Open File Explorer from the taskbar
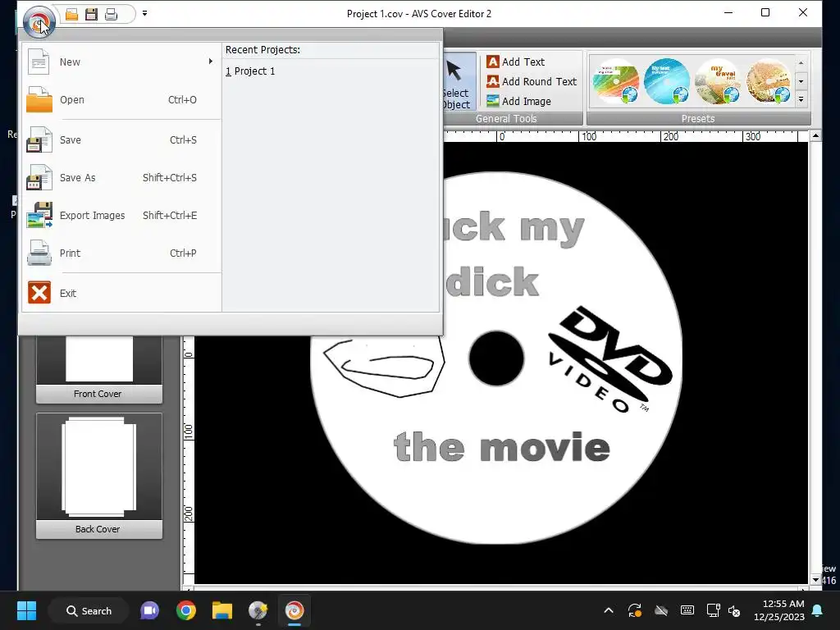Image resolution: width=840 pixels, height=630 pixels. tap(221, 610)
